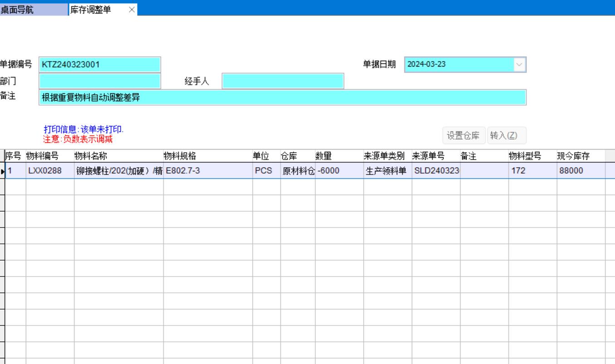Click the 单据编号 input field
The width and height of the screenshot is (615, 364).
pos(100,64)
